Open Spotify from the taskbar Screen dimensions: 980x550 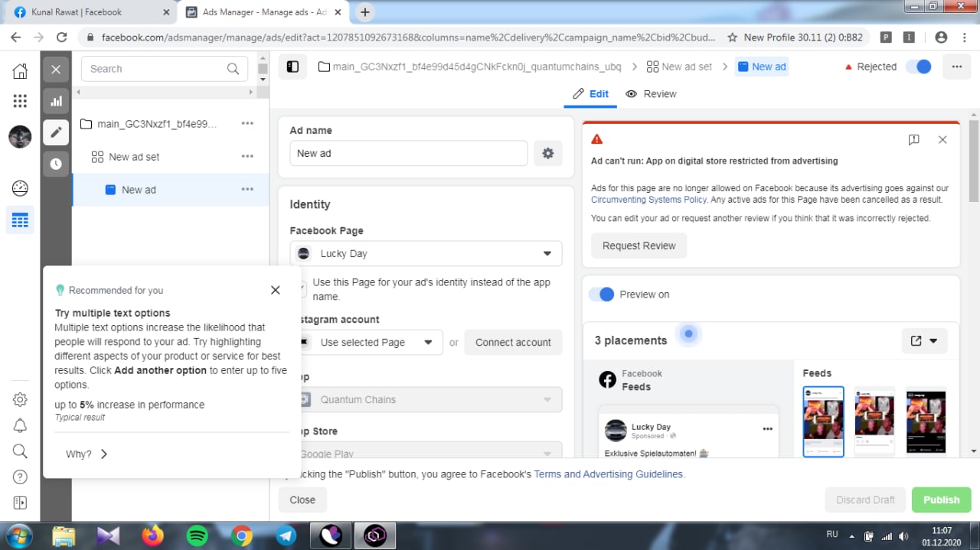pos(197,535)
